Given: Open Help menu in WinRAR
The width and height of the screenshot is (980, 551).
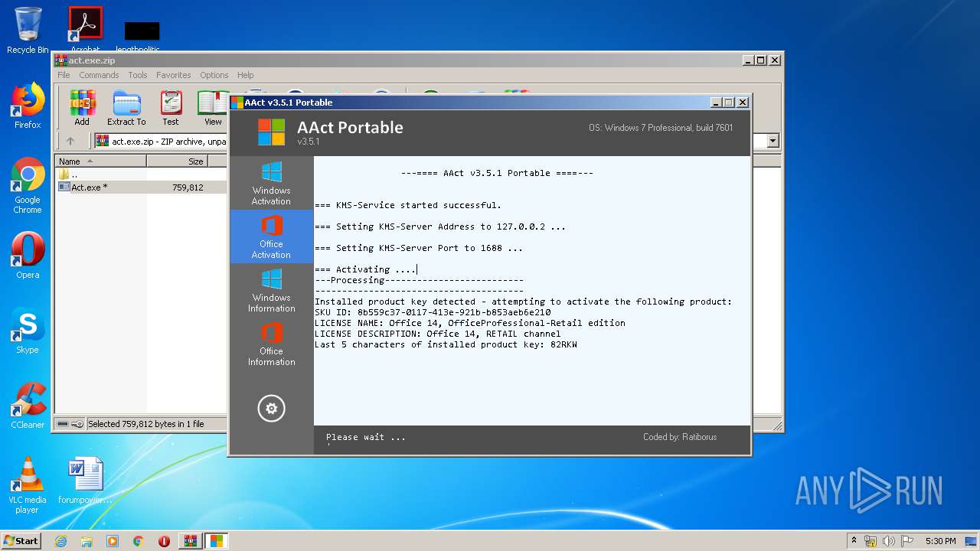Looking at the screenshot, I should [245, 75].
